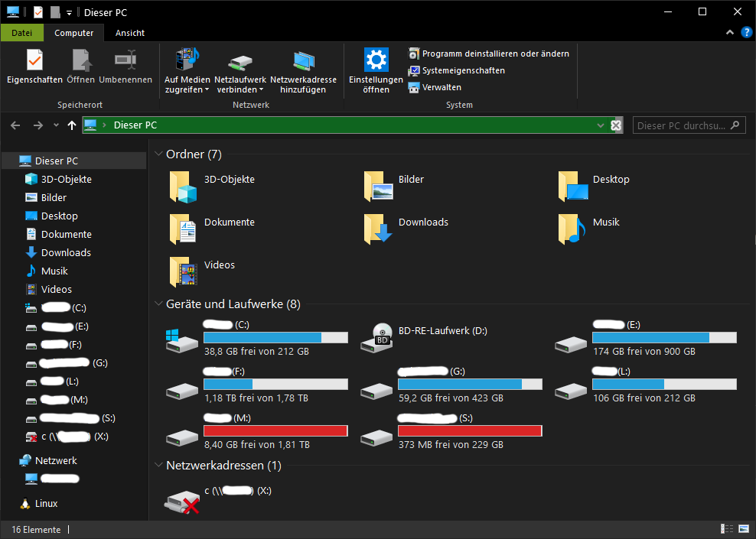Click Verwalten in the System group
Viewport: 756px width, 539px height.
click(435, 87)
